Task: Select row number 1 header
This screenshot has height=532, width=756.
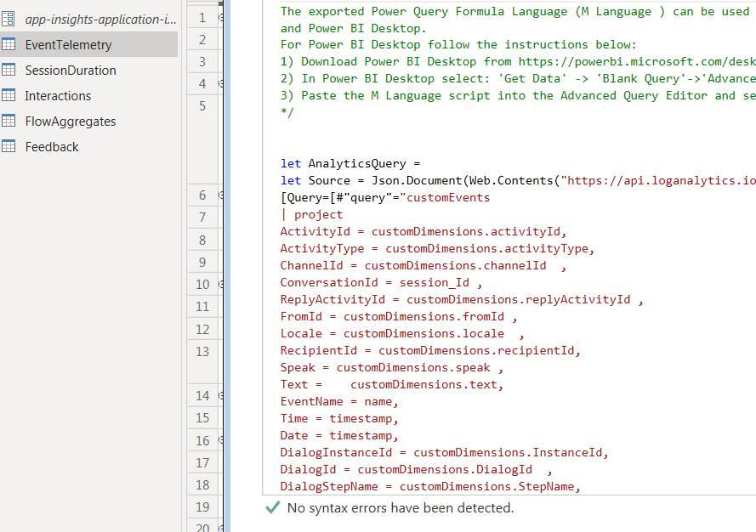Action: coord(202,17)
